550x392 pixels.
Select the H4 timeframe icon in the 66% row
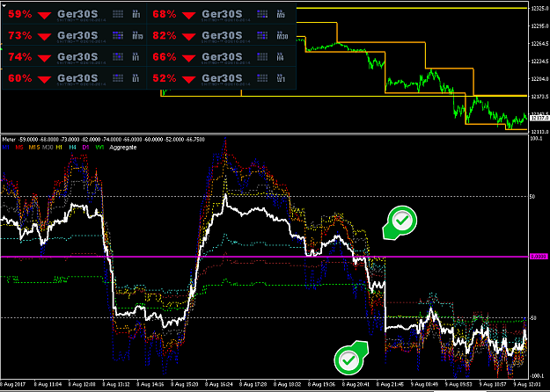(x=280, y=57)
